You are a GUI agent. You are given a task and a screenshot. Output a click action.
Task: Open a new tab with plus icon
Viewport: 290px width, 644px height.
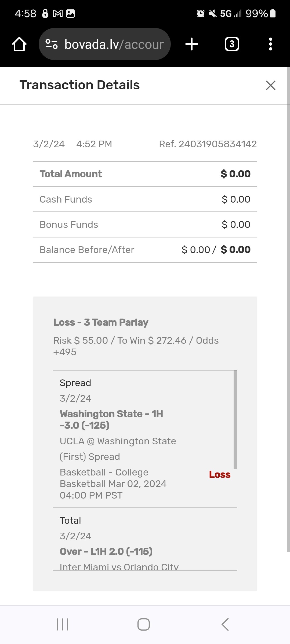click(x=192, y=44)
